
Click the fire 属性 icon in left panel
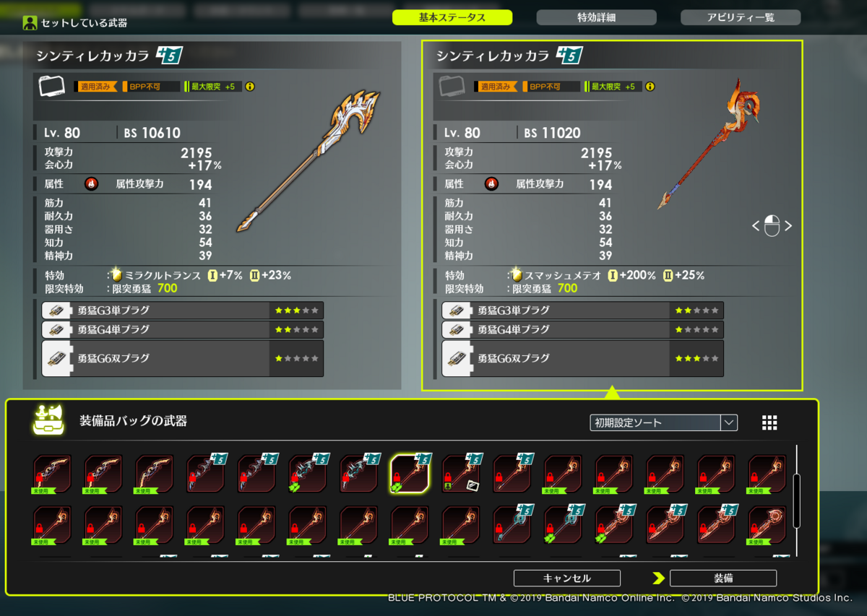(91, 184)
